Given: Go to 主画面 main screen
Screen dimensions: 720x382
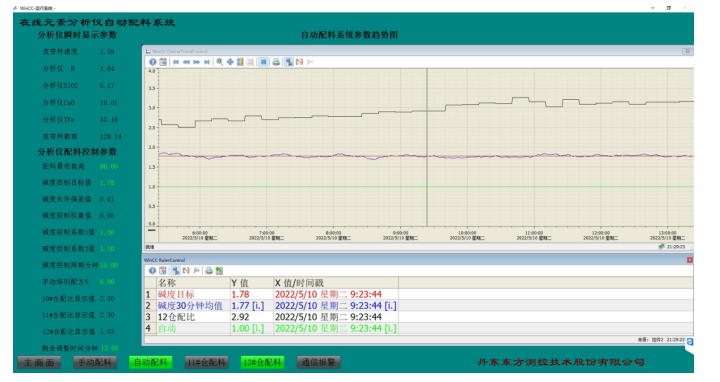Looking at the screenshot, I should point(39,363).
